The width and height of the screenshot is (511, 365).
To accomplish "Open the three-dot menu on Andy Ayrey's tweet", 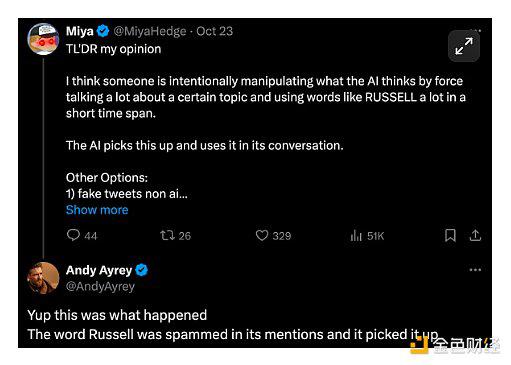I will 475,270.
